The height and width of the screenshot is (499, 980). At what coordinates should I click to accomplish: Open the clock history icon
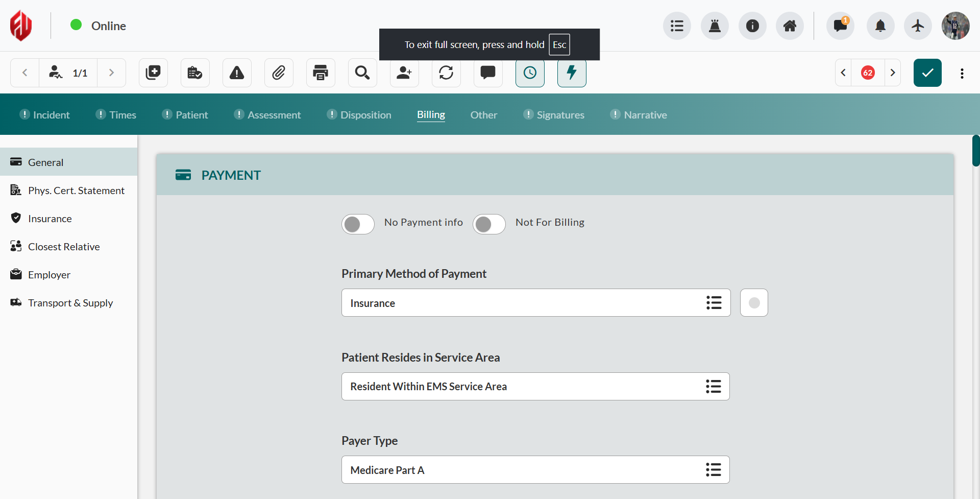tap(530, 73)
